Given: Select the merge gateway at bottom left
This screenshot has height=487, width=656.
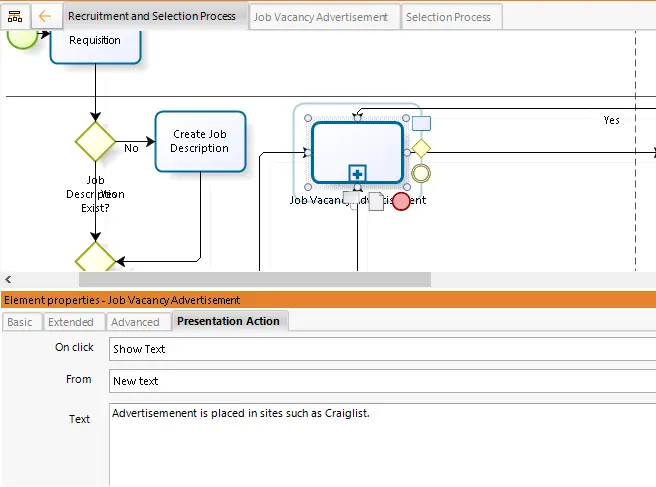Looking at the screenshot, I should coord(95,257).
